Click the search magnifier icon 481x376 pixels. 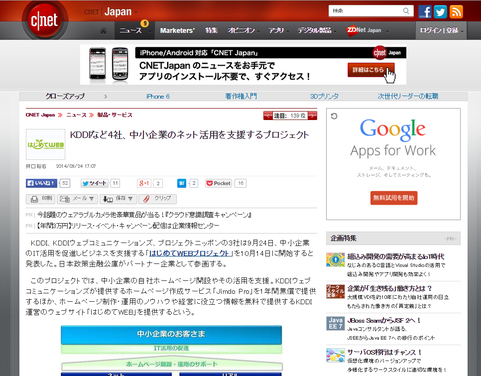click(406, 11)
